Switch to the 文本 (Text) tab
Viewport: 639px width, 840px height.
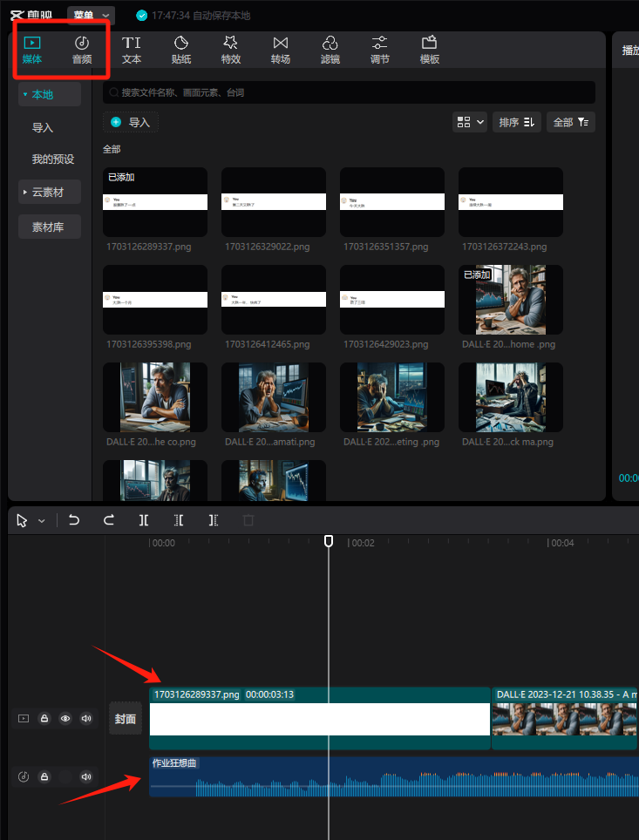coord(132,51)
